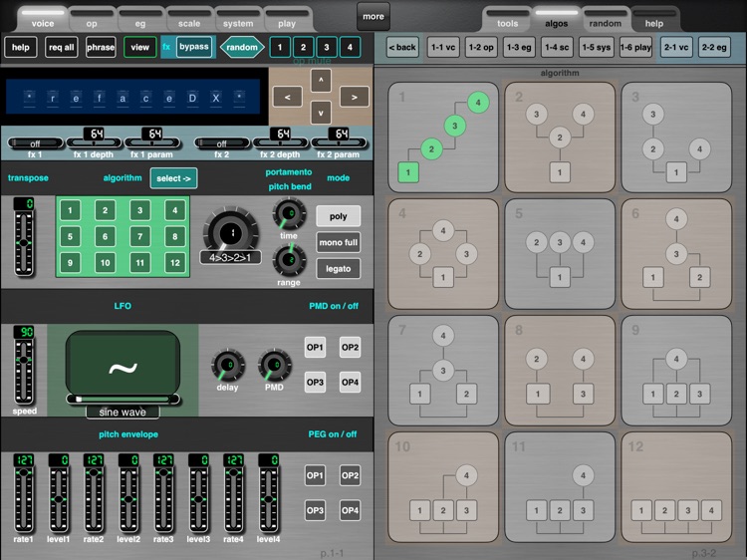Expand the more menu at top
This screenshot has height=560, width=747.
coord(373,16)
